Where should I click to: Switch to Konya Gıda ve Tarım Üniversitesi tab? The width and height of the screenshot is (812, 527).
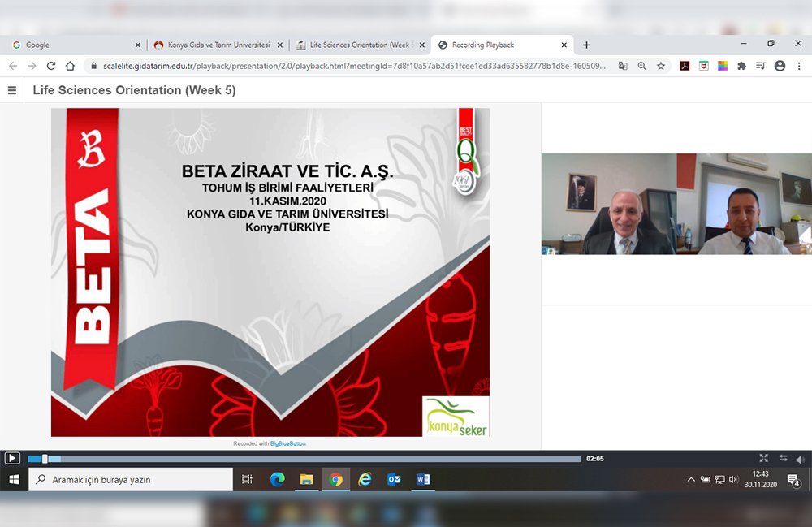click(218, 45)
